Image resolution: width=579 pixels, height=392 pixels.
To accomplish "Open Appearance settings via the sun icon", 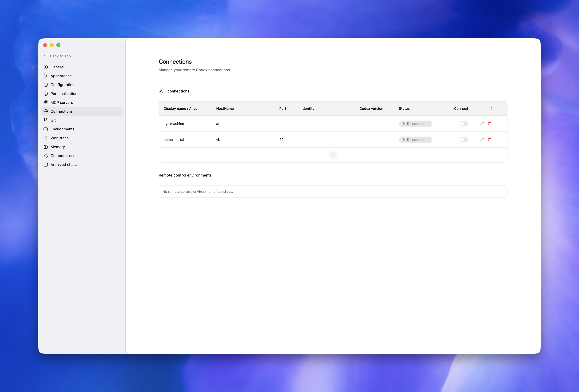I will coord(46,76).
